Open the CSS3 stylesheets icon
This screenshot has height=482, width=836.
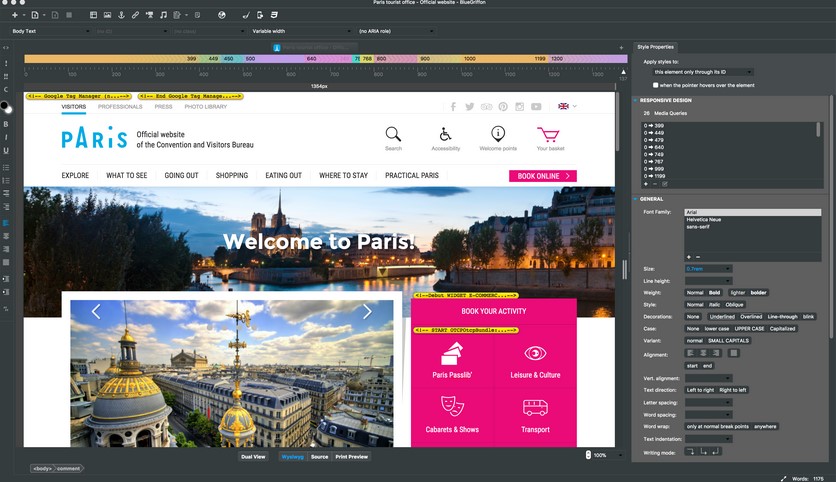point(274,15)
